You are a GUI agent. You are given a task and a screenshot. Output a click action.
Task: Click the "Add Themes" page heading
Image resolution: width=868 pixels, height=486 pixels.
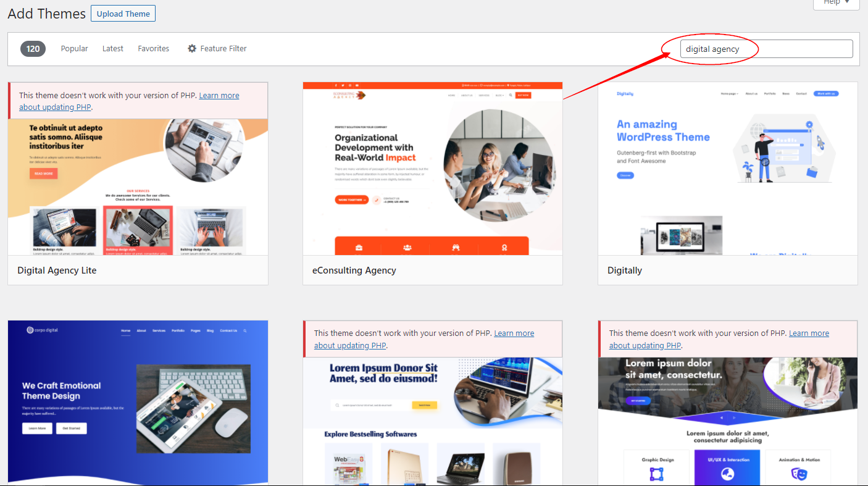point(47,14)
